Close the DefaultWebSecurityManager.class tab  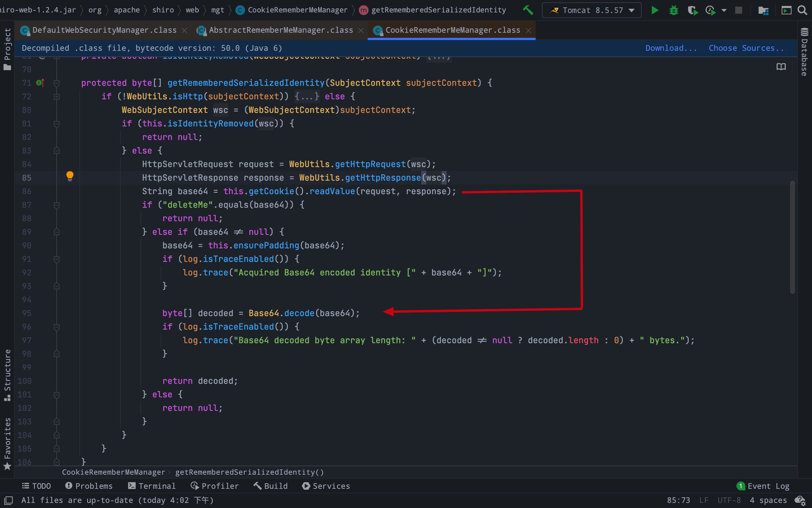(x=184, y=30)
